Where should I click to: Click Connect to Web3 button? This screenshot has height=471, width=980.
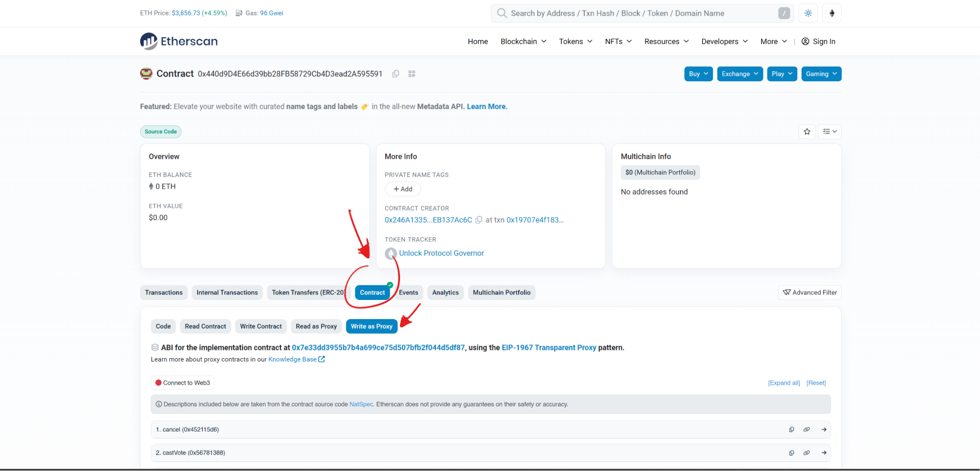tap(182, 383)
